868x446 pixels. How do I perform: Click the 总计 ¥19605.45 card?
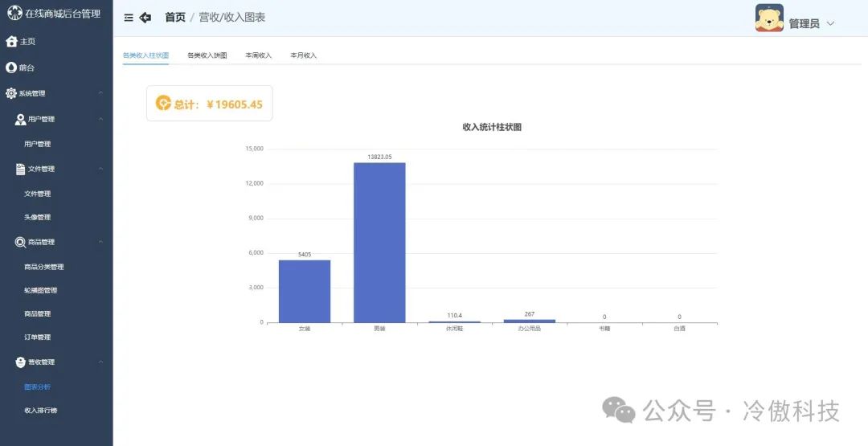click(209, 103)
